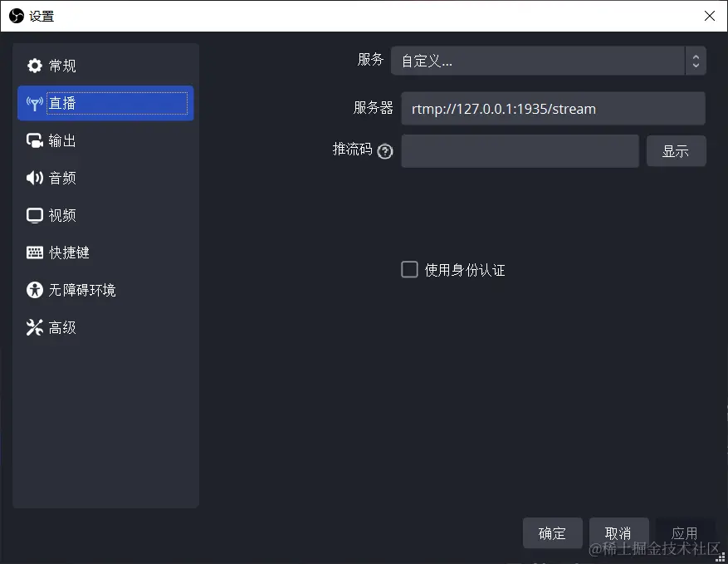Click the service combo box stepper arrows
This screenshot has width=728, height=564.
(x=696, y=60)
